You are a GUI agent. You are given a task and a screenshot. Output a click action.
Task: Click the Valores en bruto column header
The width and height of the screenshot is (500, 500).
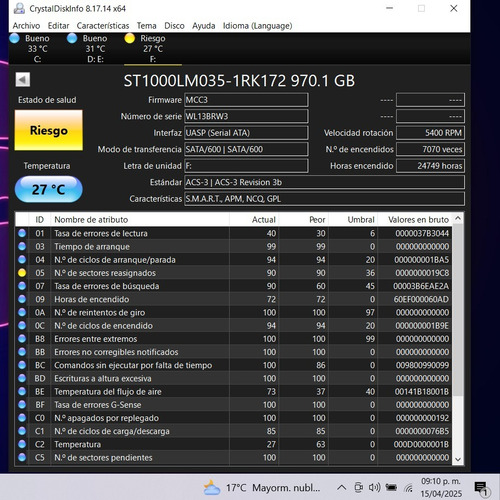(x=415, y=220)
